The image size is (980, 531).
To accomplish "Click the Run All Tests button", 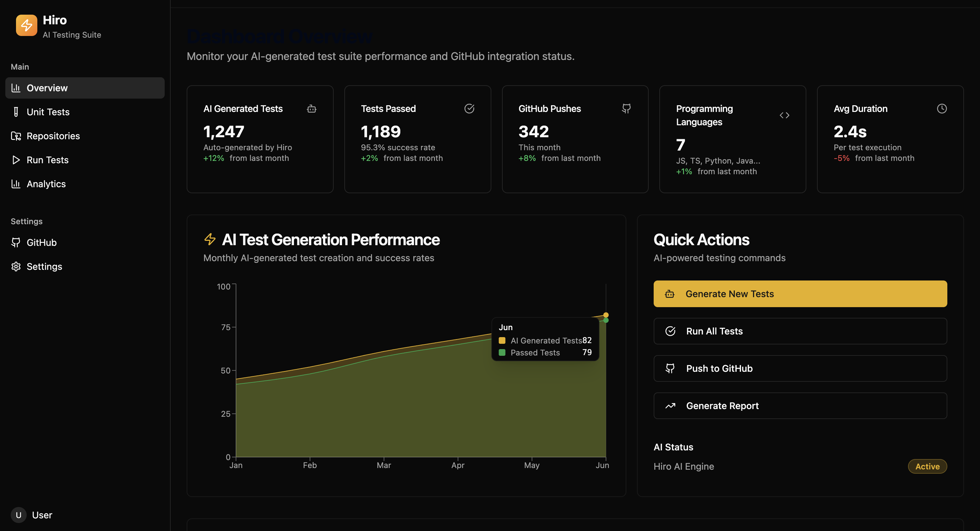I will (x=800, y=331).
